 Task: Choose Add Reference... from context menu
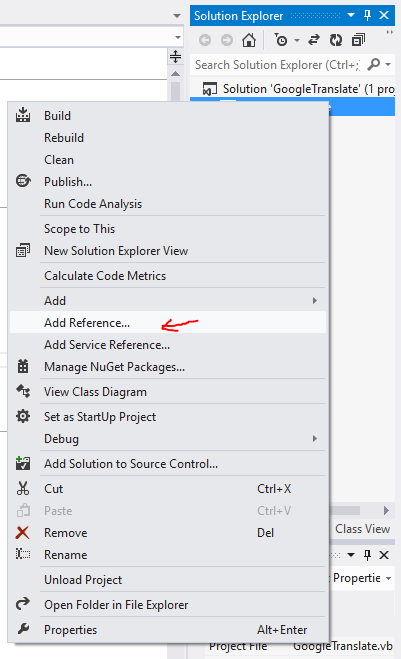[168, 322]
